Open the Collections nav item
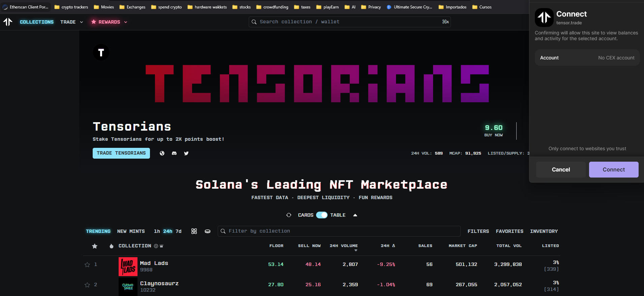The image size is (644, 296). pos(37,22)
